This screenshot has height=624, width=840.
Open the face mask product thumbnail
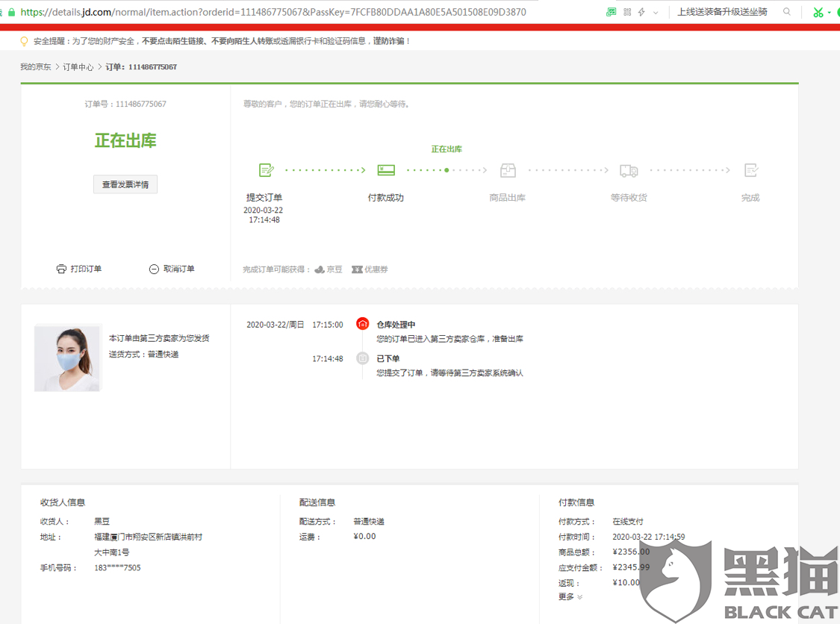point(67,358)
